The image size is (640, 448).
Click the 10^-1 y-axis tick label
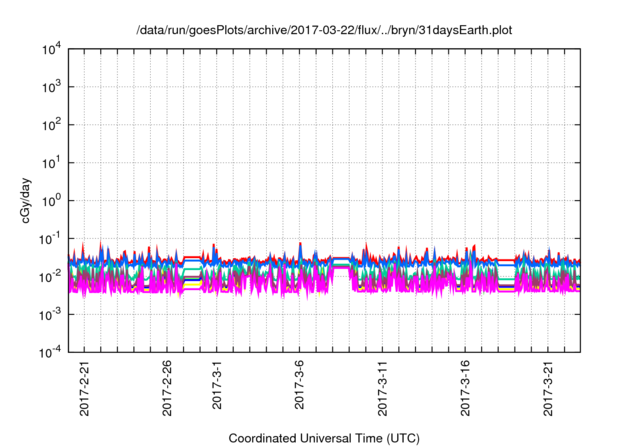50,239
